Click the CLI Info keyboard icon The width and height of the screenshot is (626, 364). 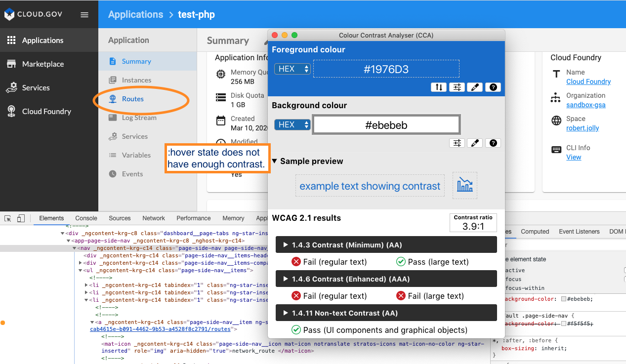click(x=556, y=150)
